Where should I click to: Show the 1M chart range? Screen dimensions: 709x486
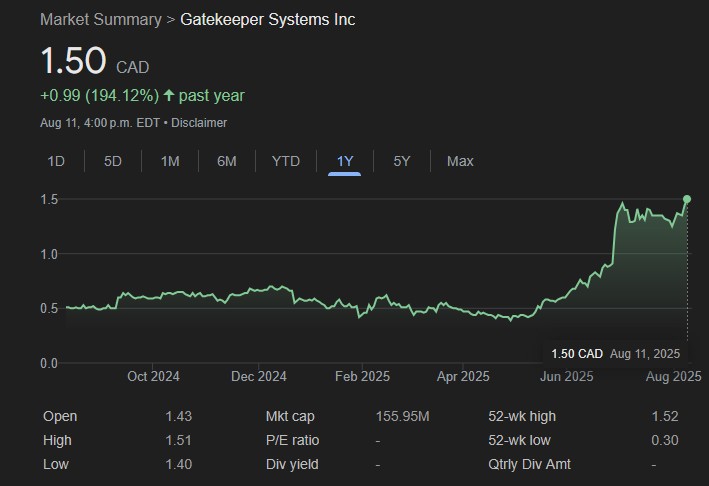click(170, 161)
